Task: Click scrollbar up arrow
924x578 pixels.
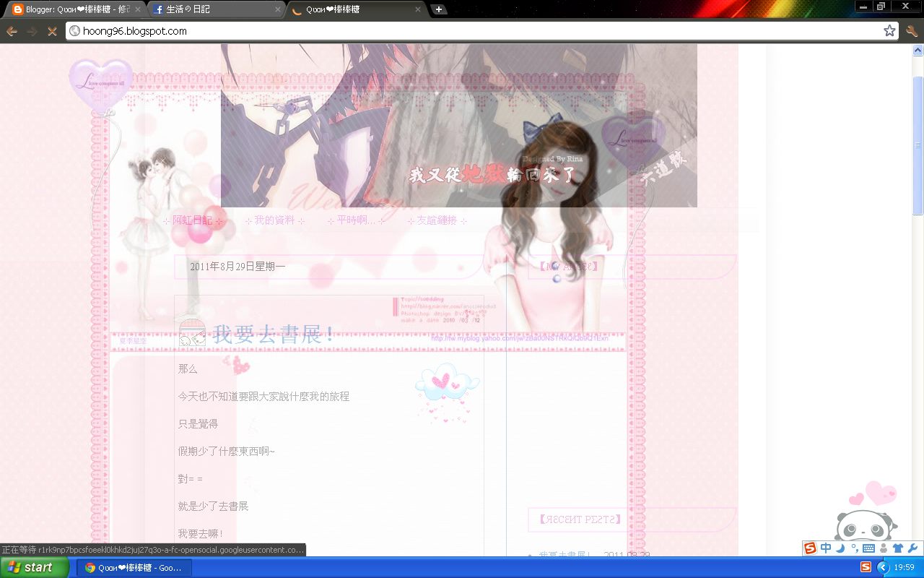Action: (918, 51)
